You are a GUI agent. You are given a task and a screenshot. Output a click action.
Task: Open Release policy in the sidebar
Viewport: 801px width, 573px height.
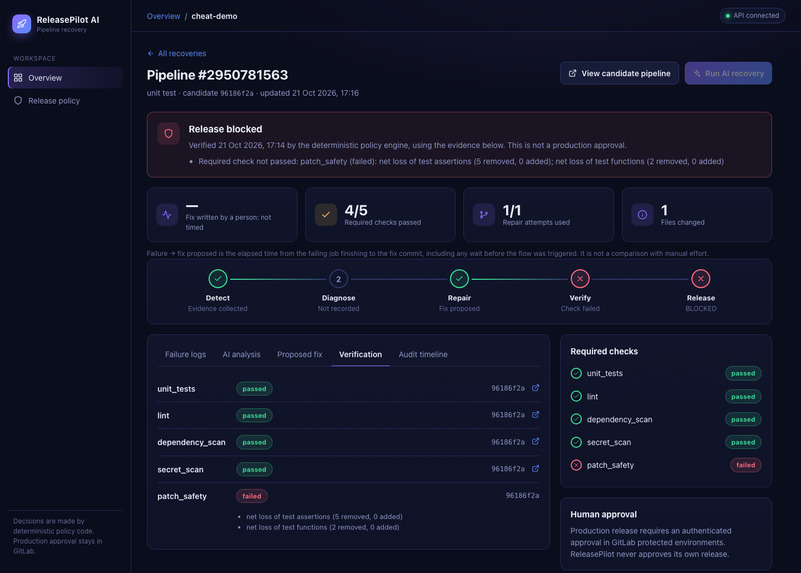click(65, 101)
